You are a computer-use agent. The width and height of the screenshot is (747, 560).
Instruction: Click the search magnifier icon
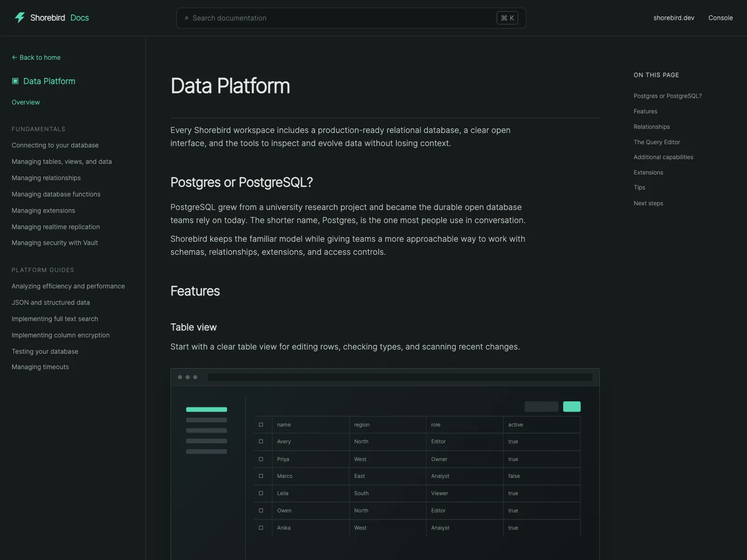186,18
